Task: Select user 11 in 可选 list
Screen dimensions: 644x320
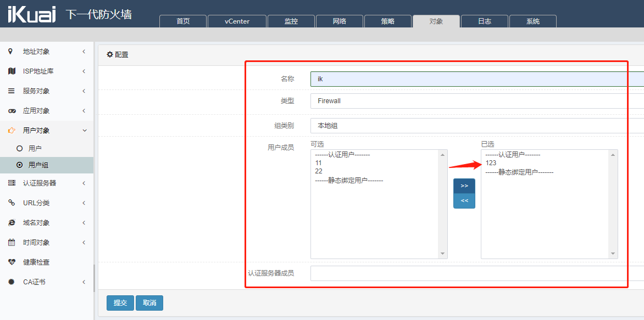Action: click(318, 163)
